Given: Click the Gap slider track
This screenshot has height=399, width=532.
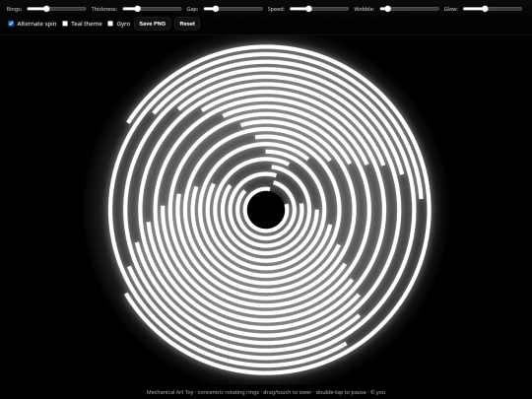Looking at the screenshot, I should point(233,9).
